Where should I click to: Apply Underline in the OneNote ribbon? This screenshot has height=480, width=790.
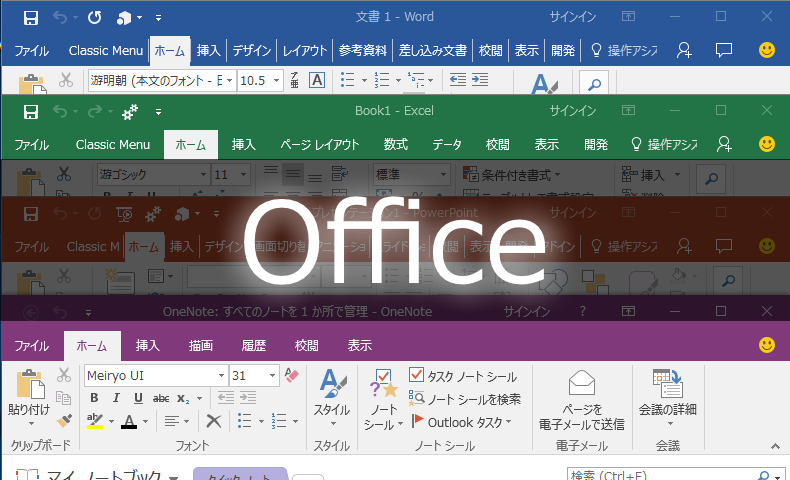(x=138, y=398)
